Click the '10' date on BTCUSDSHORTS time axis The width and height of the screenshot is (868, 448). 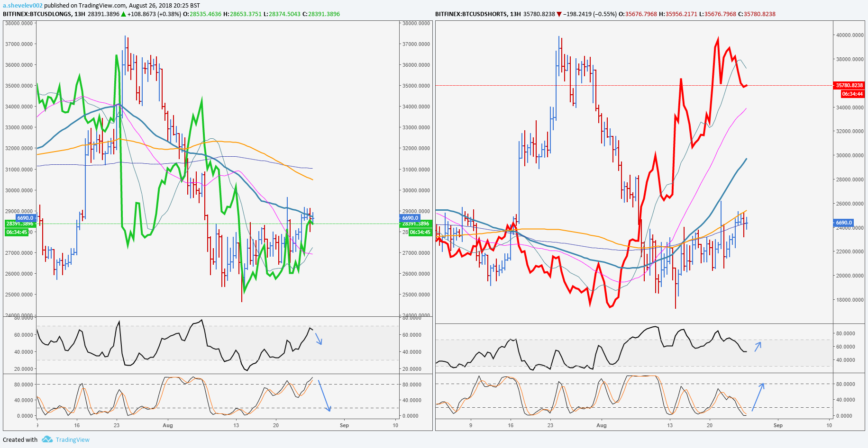829,425
